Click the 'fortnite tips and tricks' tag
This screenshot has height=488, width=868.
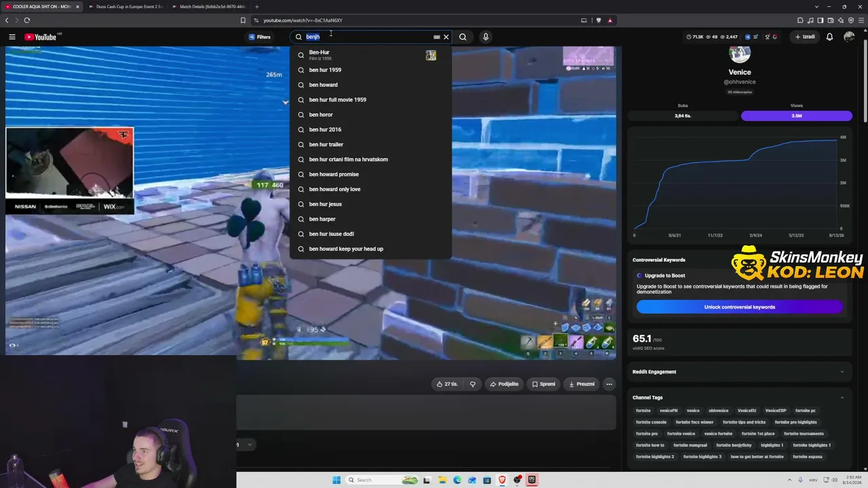[744, 422]
